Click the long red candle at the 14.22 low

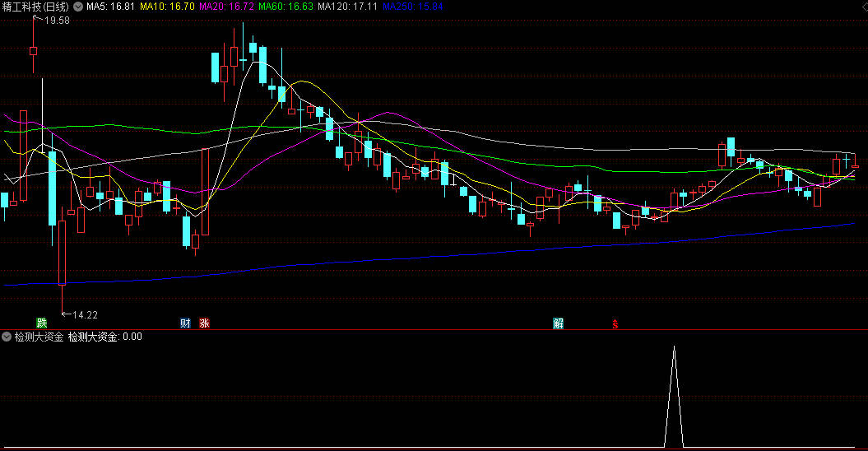62,253
